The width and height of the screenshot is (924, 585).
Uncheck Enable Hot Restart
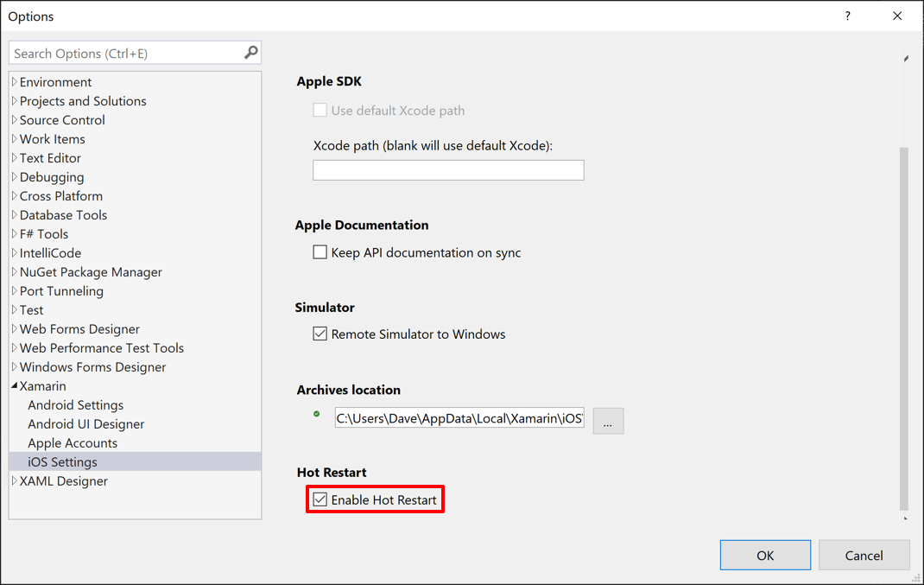coord(320,499)
